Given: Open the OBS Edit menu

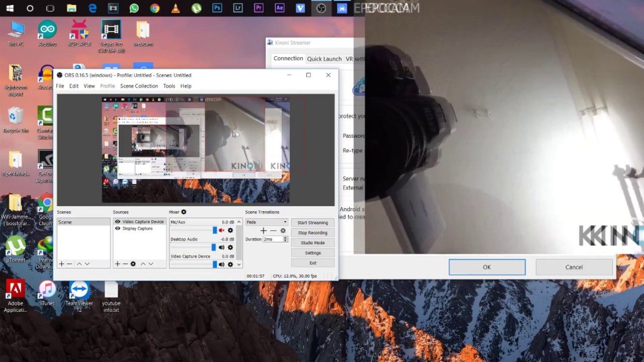Looking at the screenshot, I should (74, 86).
